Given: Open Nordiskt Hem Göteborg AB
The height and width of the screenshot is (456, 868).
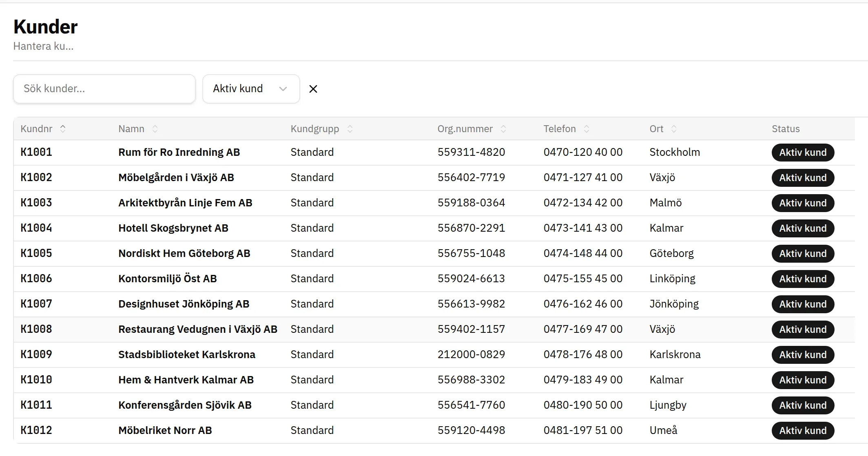Looking at the screenshot, I should pyautogui.click(x=184, y=254).
